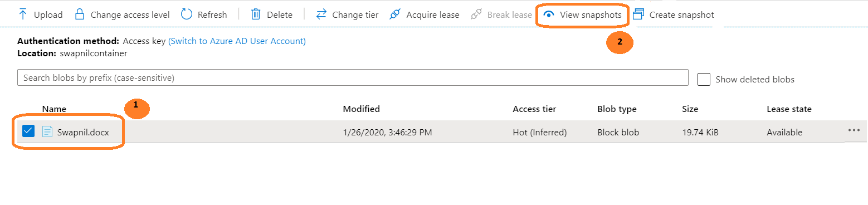Image resolution: width=868 pixels, height=205 pixels.
Task: Click the Change access level lock icon
Action: tap(79, 14)
